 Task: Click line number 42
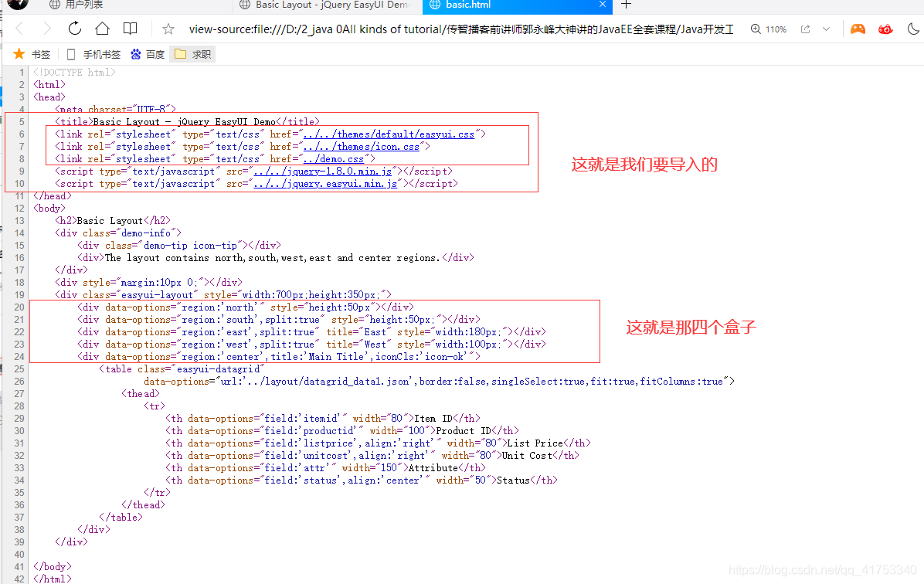click(19, 579)
